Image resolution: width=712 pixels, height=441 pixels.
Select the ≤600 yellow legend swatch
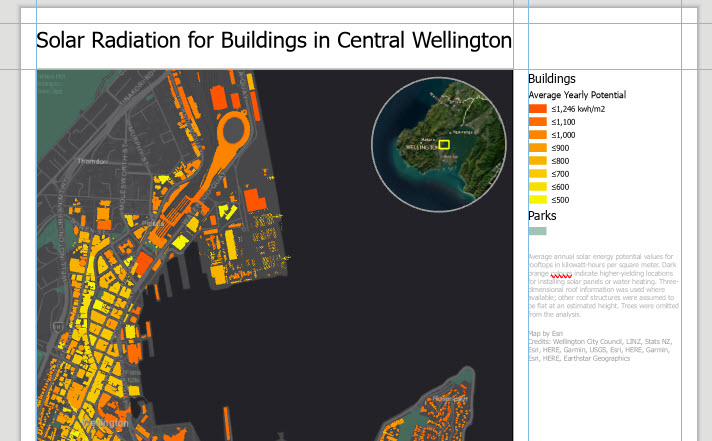(538, 187)
